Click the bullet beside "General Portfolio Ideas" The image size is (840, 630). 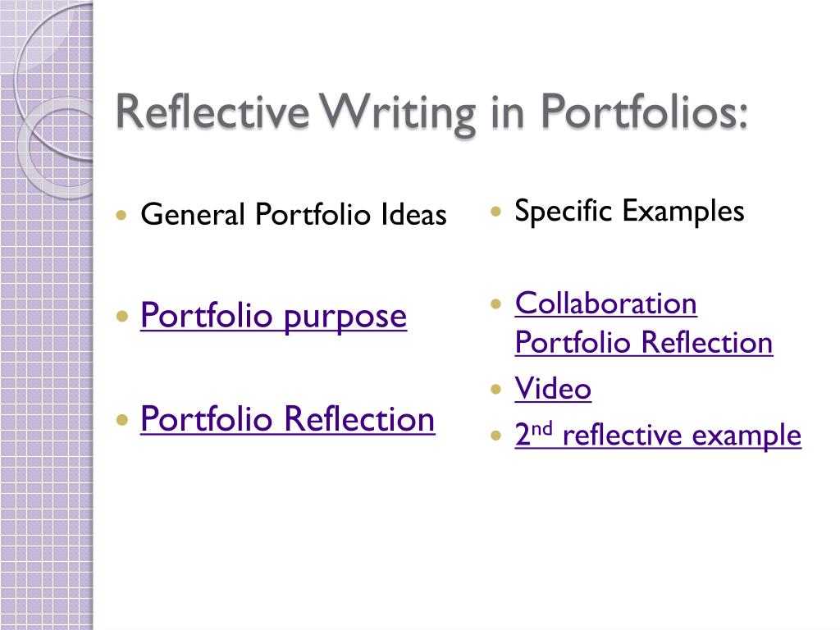coord(121,216)
